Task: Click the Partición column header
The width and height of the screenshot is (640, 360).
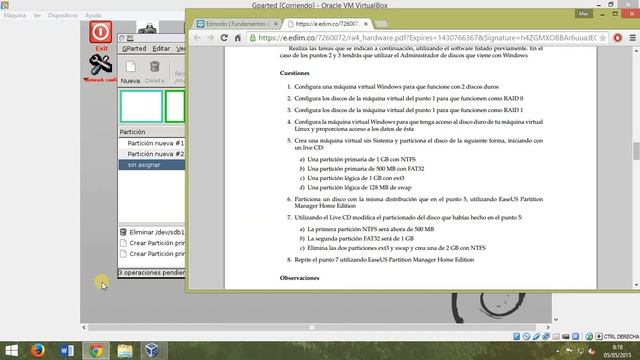Action: click(151, 132)
